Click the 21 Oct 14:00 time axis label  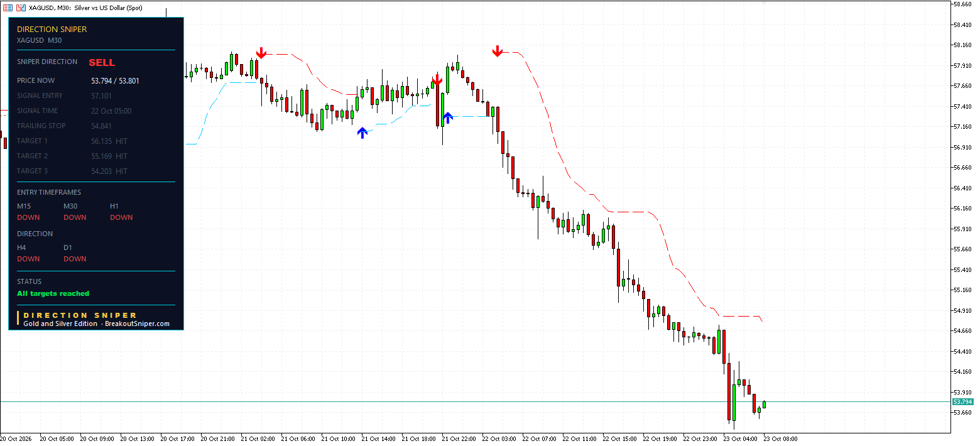378,439
